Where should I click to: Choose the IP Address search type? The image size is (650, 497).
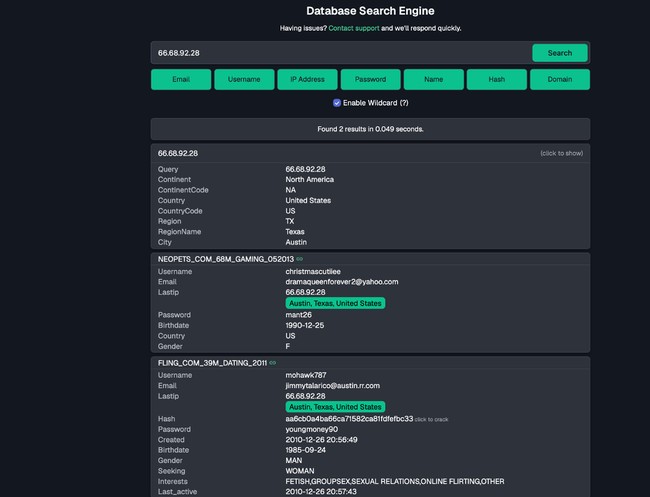coord(307,79)
